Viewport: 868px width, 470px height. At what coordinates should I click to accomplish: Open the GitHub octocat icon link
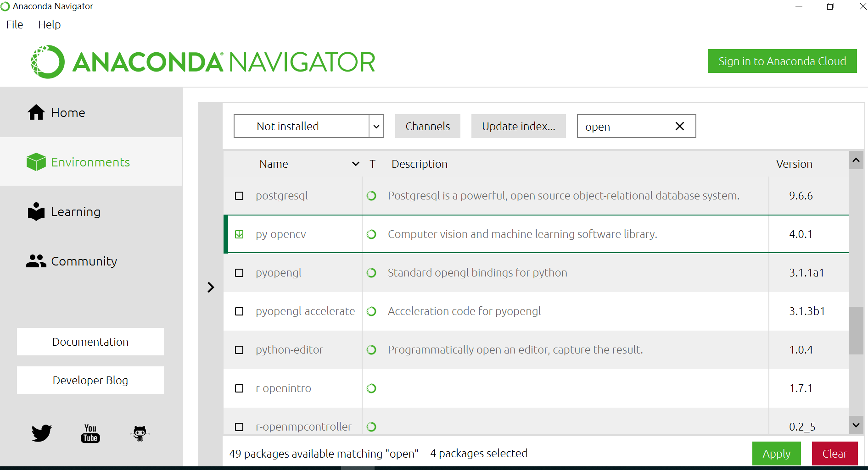pos(140,433)
